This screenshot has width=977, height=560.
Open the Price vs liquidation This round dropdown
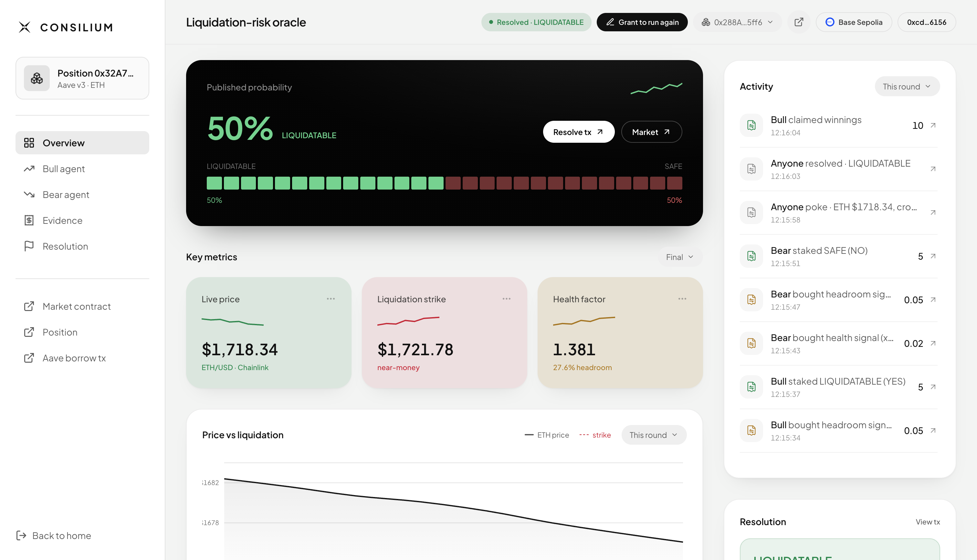point(654,435)
